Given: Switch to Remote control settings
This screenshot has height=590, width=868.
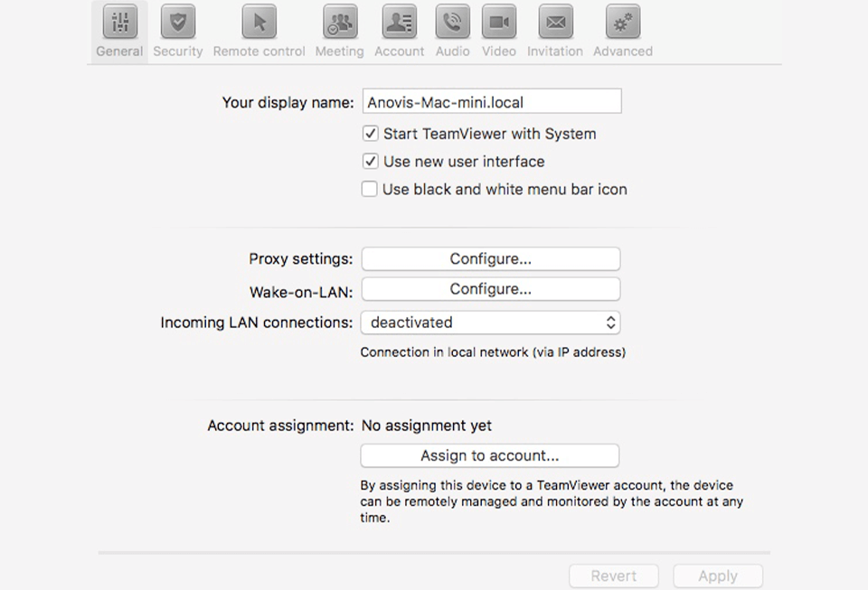Looking at the screenshot, I should click(x=259, y=32).
